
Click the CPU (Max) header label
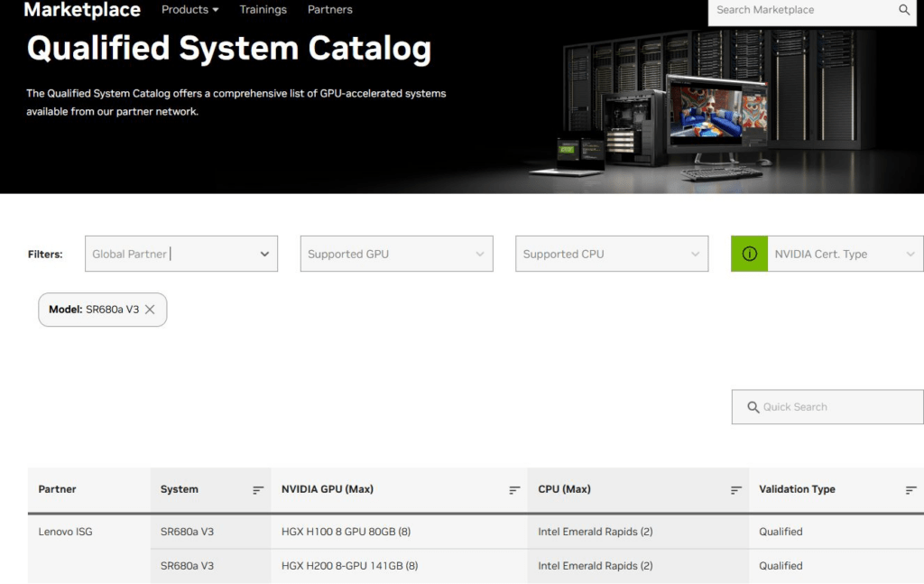point(564,489)
